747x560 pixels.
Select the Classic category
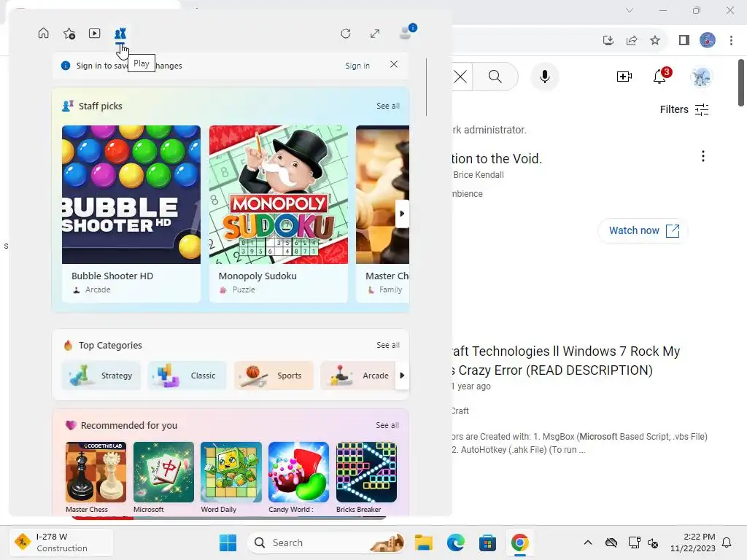click(187, 376)
